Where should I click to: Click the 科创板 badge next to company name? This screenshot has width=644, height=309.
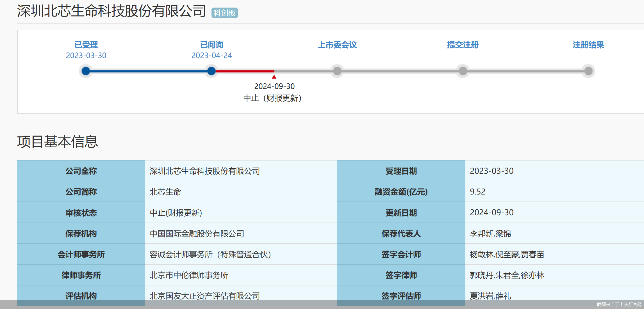pos(224,13)
